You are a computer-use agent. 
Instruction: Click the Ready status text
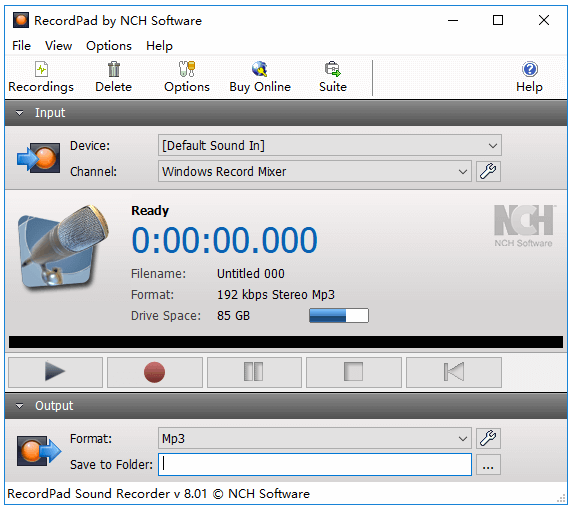(x=150, y=210)
